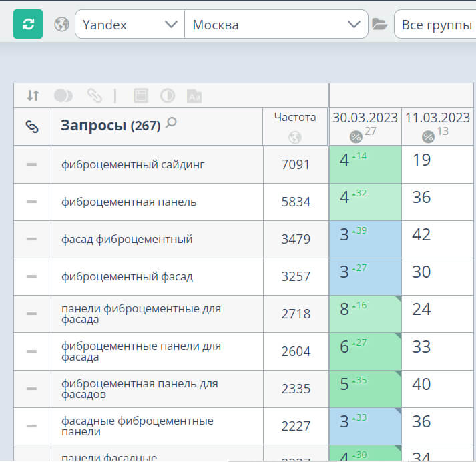This screenshot has width=476, height=462.
Task: Click the Ad icon in toolbar
Action: coord(194,95)
